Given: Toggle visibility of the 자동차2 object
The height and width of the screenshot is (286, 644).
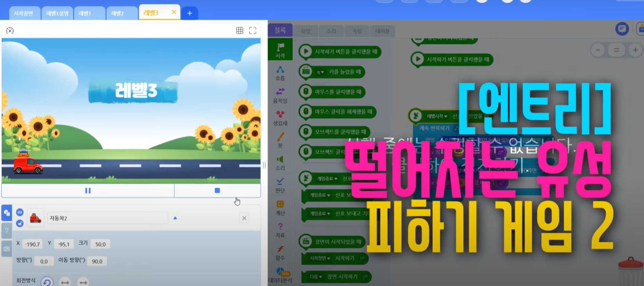Looking at the screenshot, I should click(x=20, y=212).
